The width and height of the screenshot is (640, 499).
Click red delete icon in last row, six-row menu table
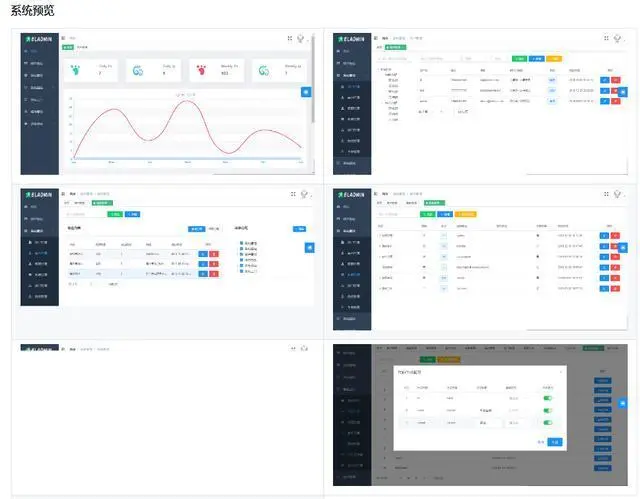coord(615,288)
